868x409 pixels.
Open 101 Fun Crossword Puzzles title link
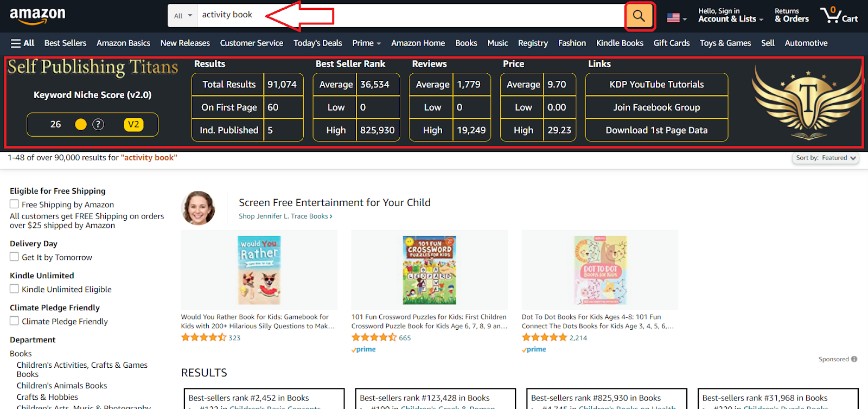click(429, 322)
